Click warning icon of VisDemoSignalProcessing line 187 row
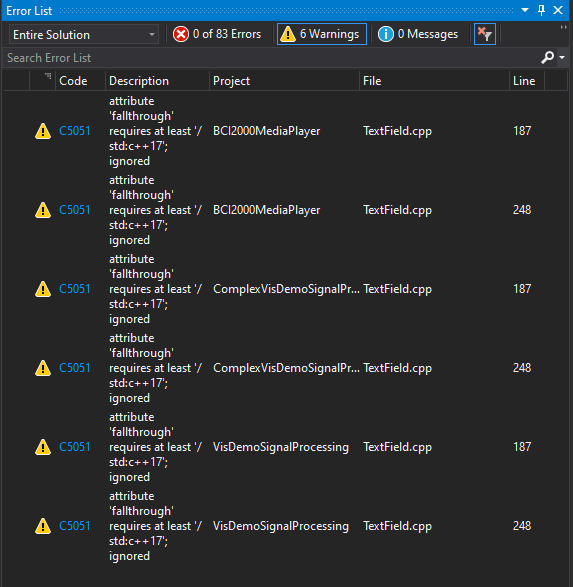The height and width of the screenshot is (587, 573). pos(43,447)
